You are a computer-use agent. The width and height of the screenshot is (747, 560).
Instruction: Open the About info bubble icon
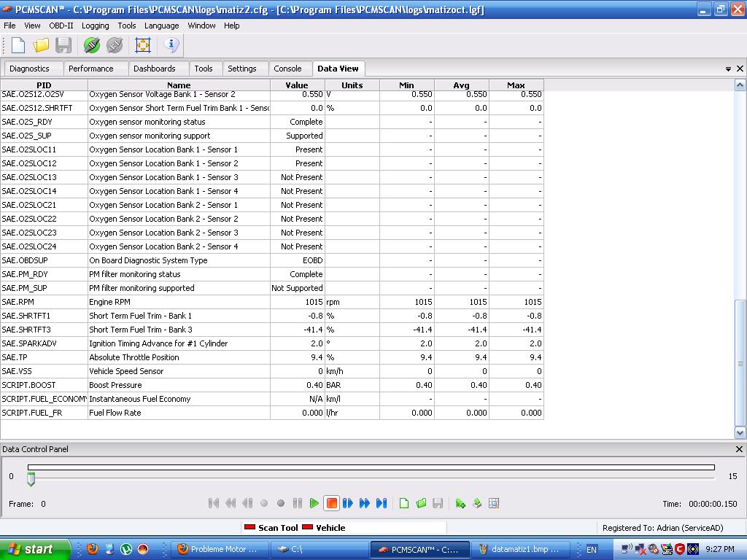click(x=171, y=44)
